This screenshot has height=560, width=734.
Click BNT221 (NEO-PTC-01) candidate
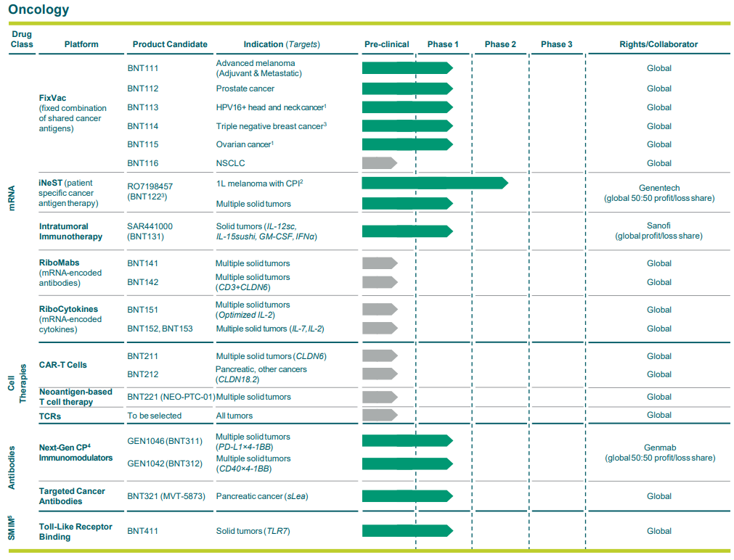(x=171, y=397)
